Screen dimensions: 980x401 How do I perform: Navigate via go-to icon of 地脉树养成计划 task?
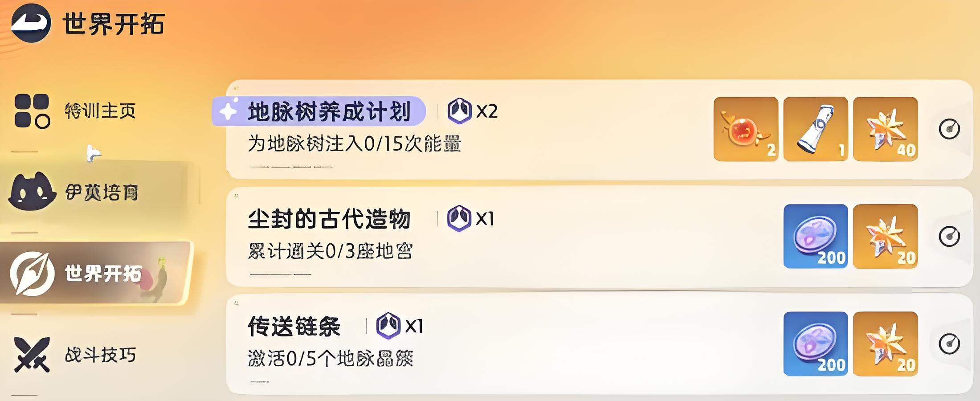(949, 129)
